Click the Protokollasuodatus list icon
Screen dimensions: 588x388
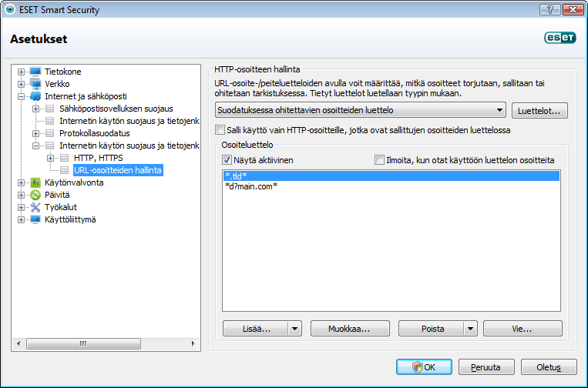pos(50,133)
